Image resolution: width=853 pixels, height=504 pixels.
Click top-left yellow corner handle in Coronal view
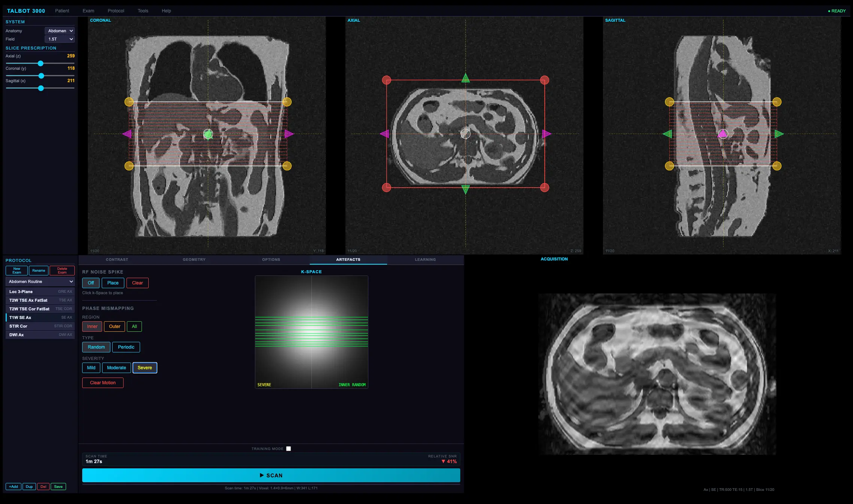tap(129, 102)
